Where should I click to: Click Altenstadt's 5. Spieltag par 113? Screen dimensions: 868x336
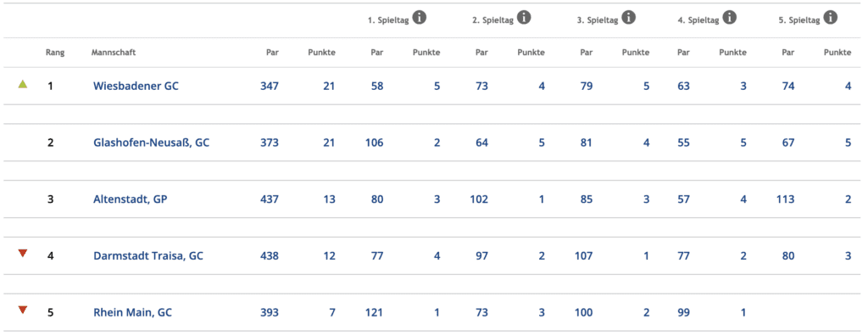(786, 199)
